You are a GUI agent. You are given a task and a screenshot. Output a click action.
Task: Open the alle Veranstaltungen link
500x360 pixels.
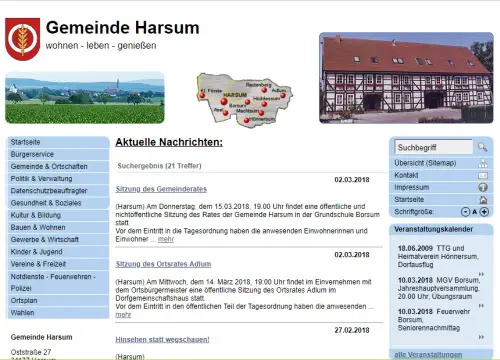[x=428, y=355]
